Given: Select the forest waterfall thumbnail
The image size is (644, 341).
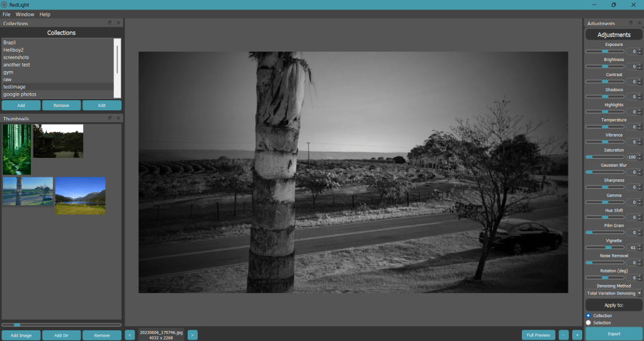Looking at the screenshot, I should coord(17,149).
